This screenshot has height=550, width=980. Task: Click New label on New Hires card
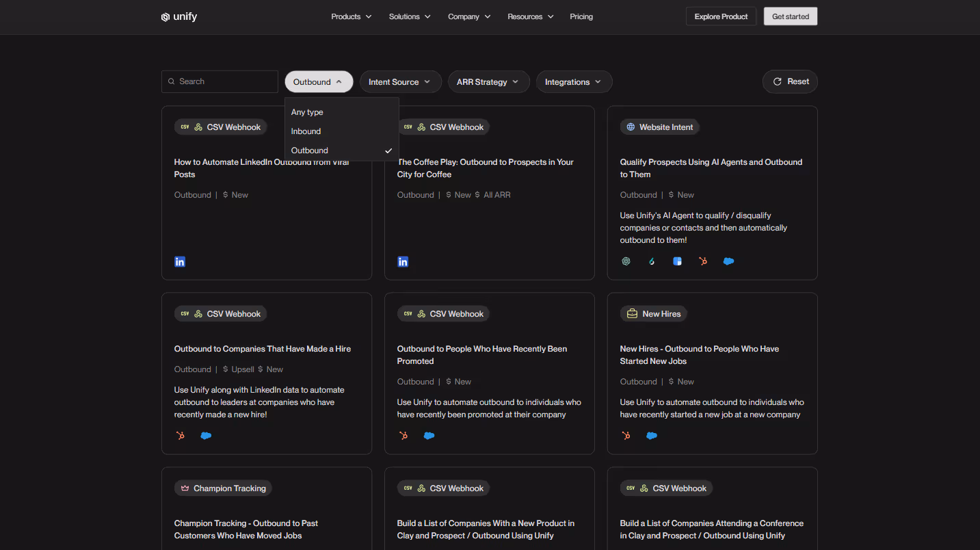(x=686, y=382)
